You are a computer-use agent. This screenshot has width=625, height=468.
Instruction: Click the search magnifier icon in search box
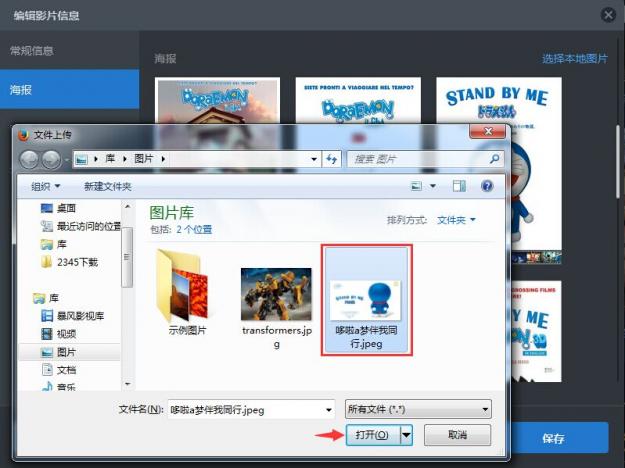(x=495, y=159)
